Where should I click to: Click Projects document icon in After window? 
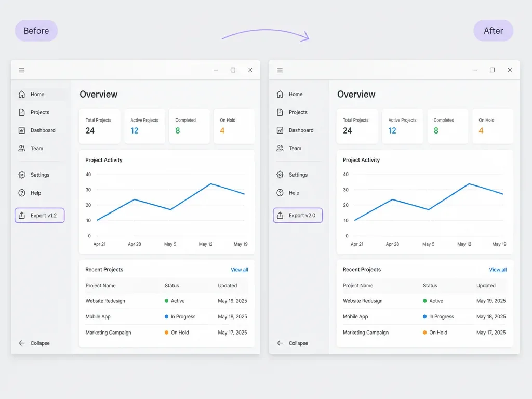point(280,112)
